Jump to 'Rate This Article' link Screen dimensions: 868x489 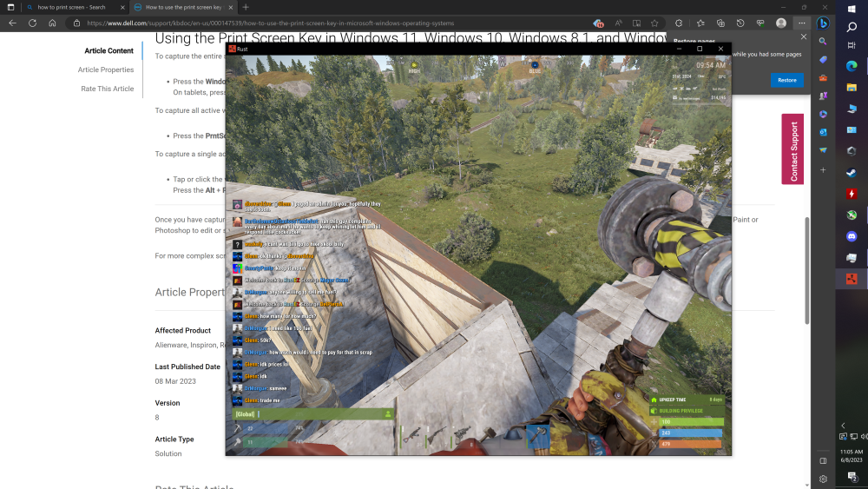tap(108, 89)
